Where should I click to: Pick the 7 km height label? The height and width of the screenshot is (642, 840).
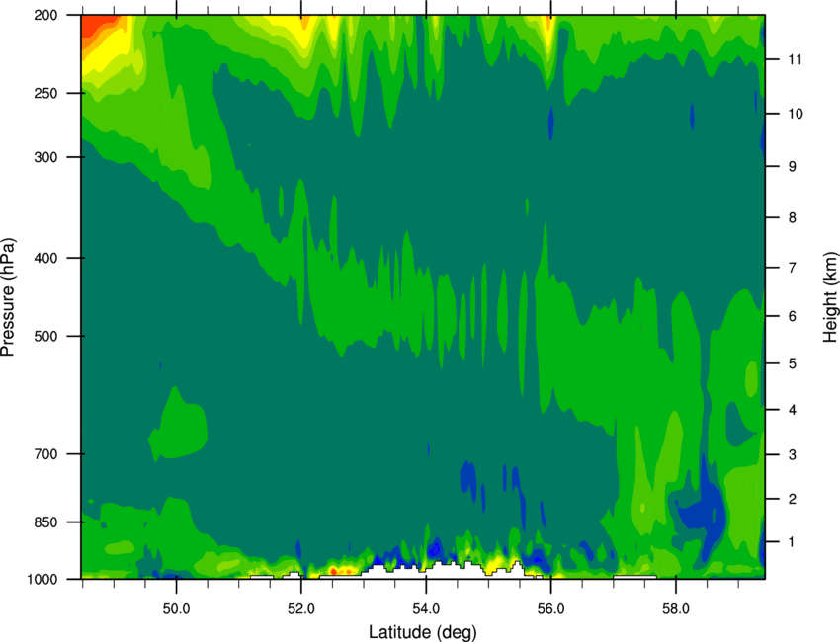coord(793,268)
